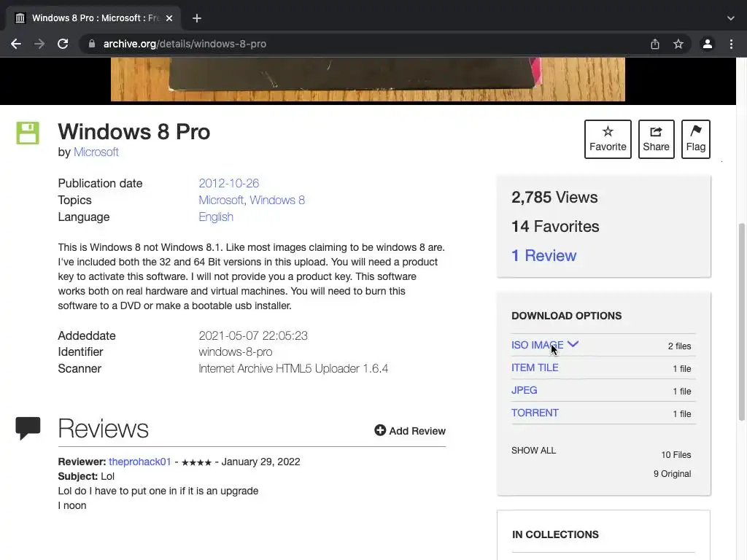Image resolution: width=747 pixels, height=560 pixels.
Task: Open reviewer theprohack01 profile link
Action: [x=139, y=462]
